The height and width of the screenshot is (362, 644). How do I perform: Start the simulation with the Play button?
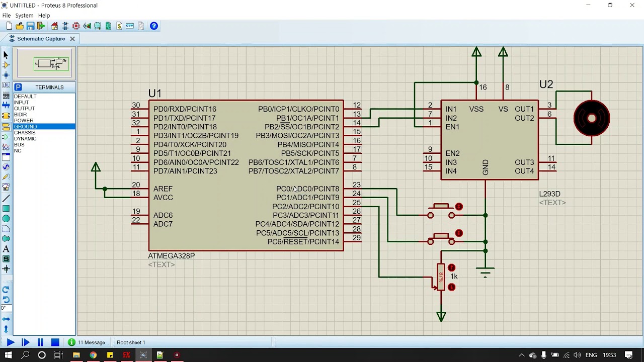11,342
